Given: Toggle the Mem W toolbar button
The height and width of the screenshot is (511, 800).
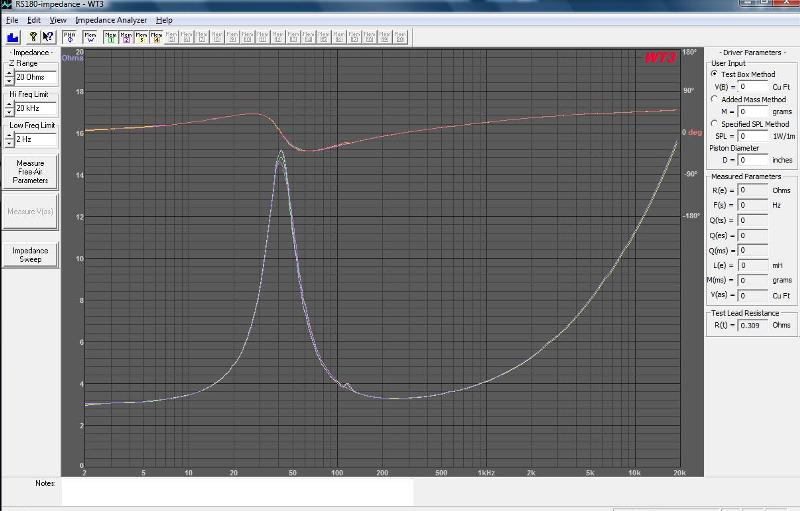Looking at the screenshot, I should coord(90,37).
